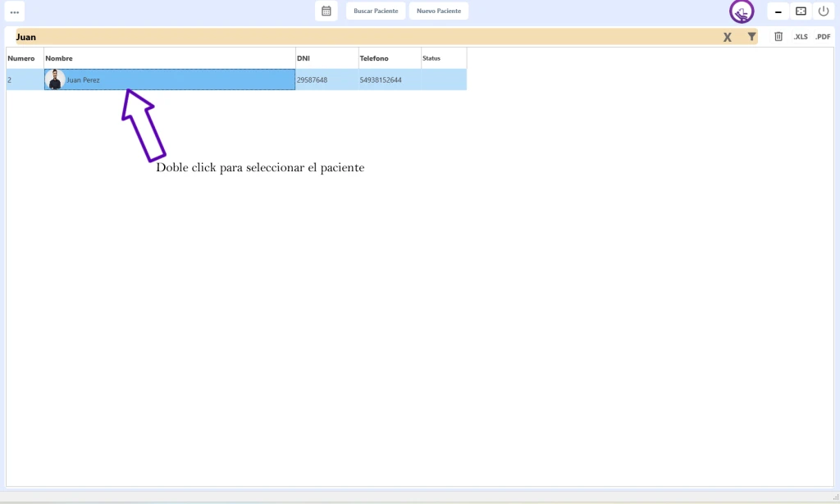Export the list with .PDF icon

tap(823, 37)
